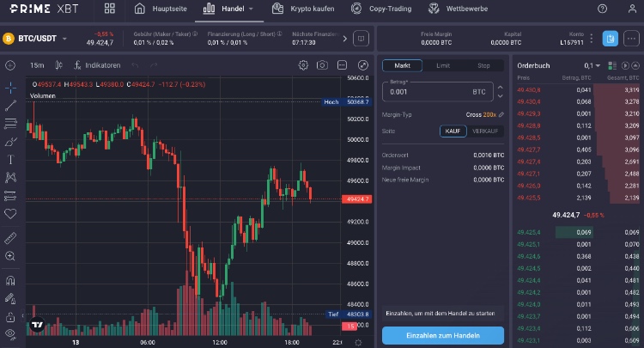This screenshot has height=348, width=644.
Task: Open the apps grid menu
Action: click(110, 9)
